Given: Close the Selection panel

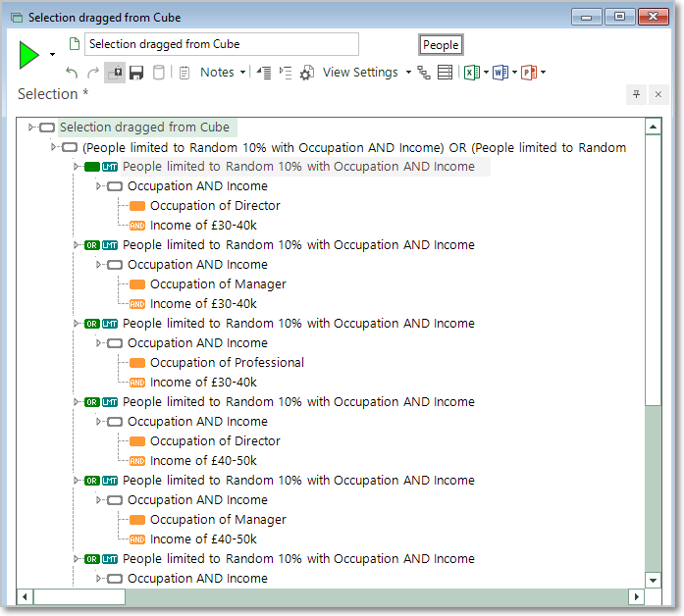Looking at the screenshot, I should 658,94.
